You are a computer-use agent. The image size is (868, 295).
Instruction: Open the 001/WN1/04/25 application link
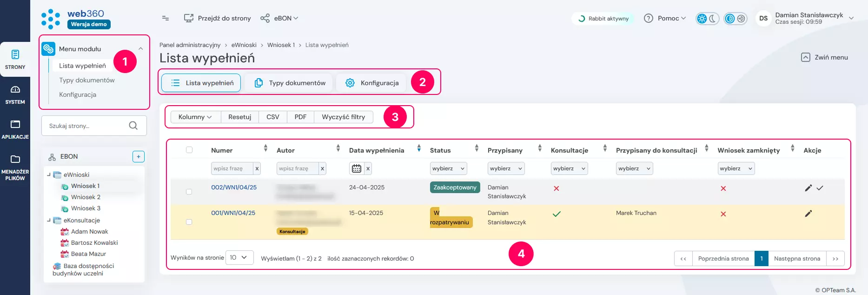click(233, 213)
